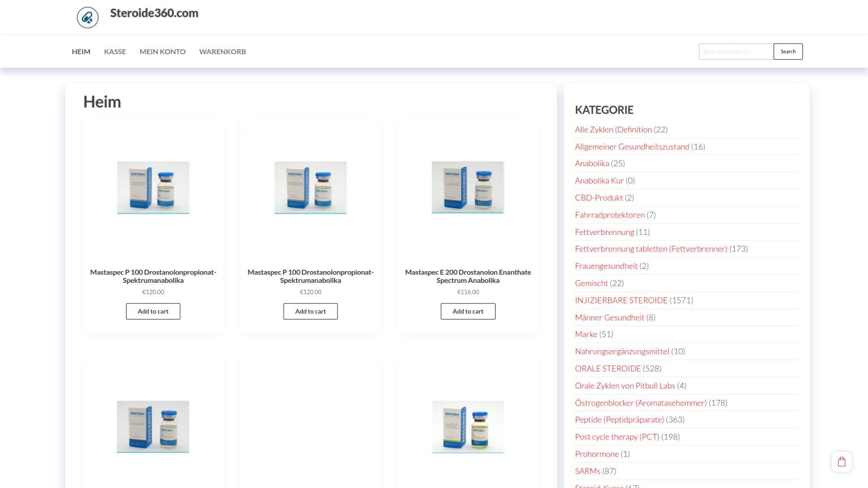Browse the Post cycle therapy (PCT) category

click(617, 437)
